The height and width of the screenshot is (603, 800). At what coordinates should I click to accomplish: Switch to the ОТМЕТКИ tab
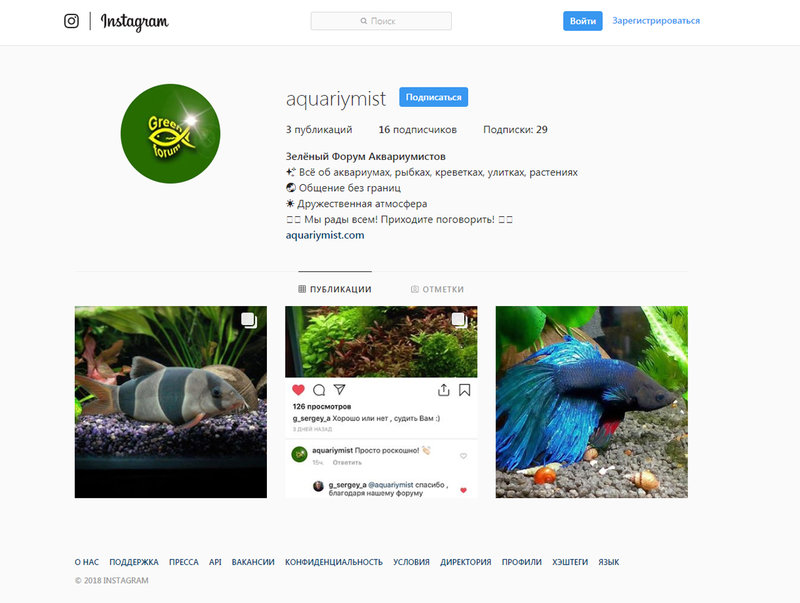[437, 289]
